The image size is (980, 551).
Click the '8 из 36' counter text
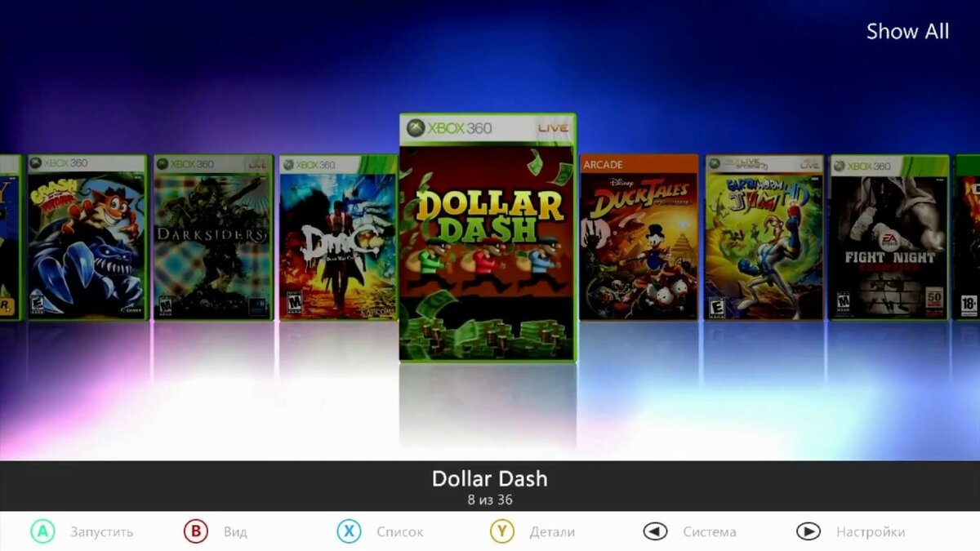tap(490, 500)
